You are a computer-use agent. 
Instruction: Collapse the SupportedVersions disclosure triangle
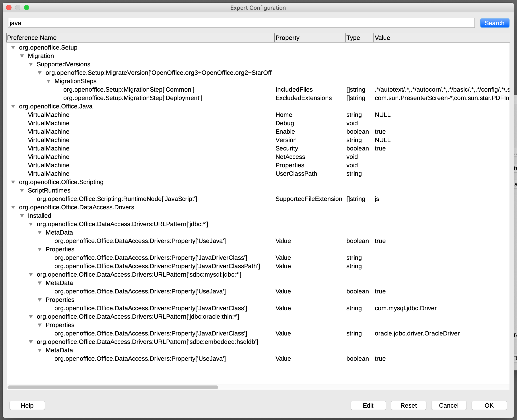[x=31, y=64]
